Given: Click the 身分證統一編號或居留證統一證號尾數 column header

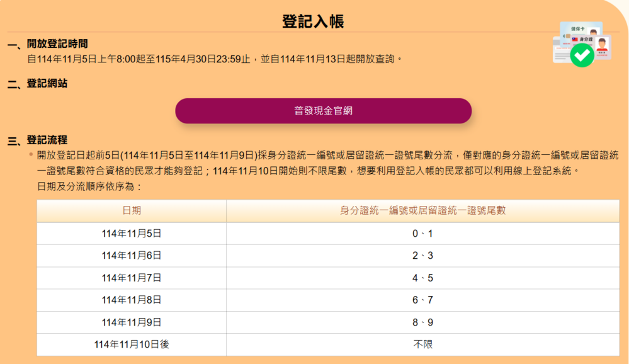Looking at the screenshot, I should pos(422,211).
